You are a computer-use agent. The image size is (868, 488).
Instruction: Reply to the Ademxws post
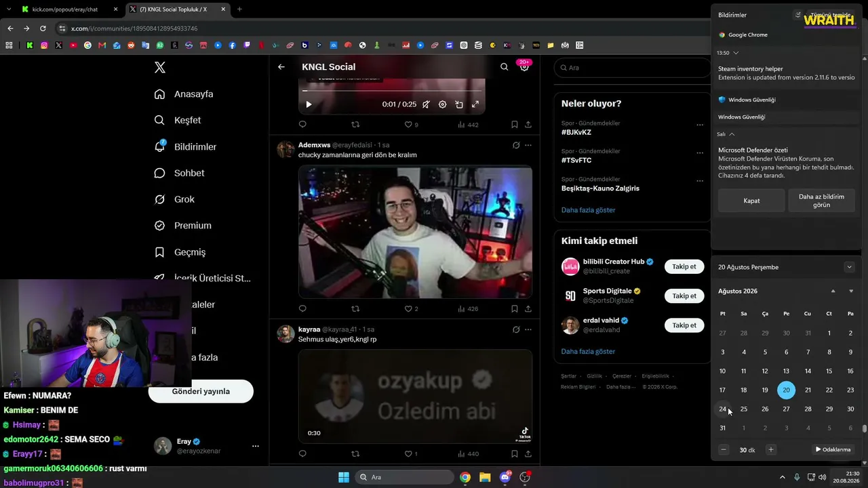(302, 309)
